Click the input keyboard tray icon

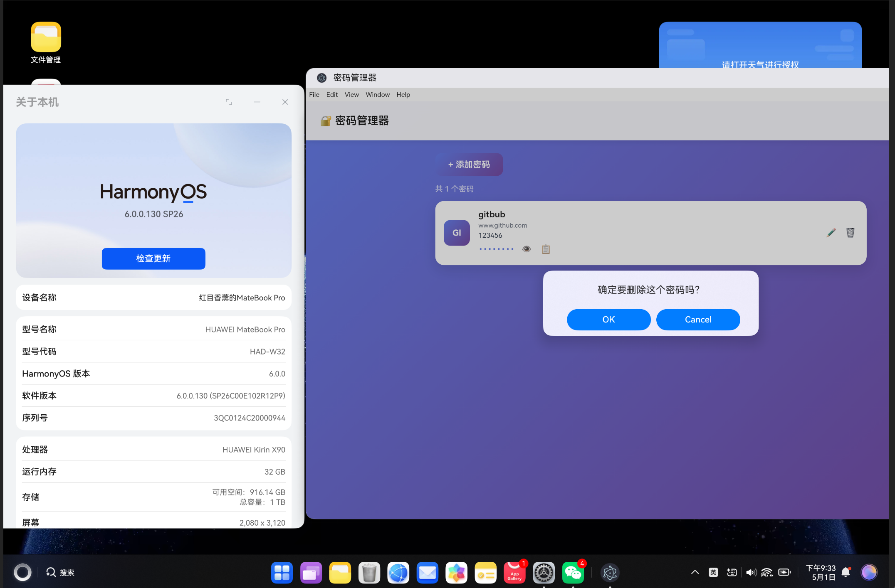pos(732,572)
